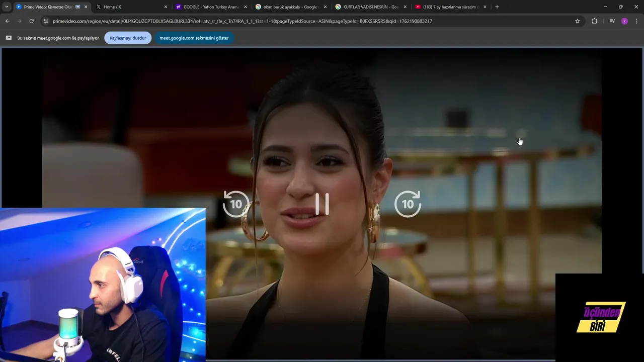Open the Chrome three-dot menu
The width and height of the screenshot is (644, 362).
[636, 21]
